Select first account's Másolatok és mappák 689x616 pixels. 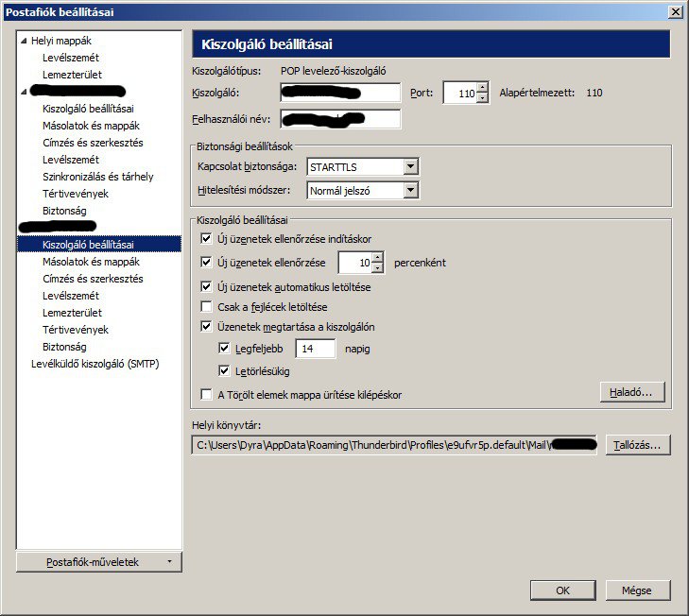coord(91,126)
